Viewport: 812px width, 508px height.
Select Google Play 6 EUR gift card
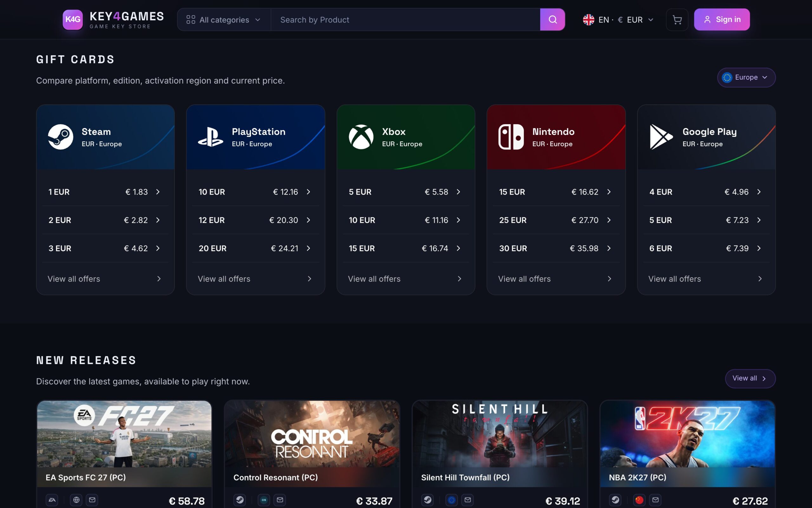(x=706, y=248)
